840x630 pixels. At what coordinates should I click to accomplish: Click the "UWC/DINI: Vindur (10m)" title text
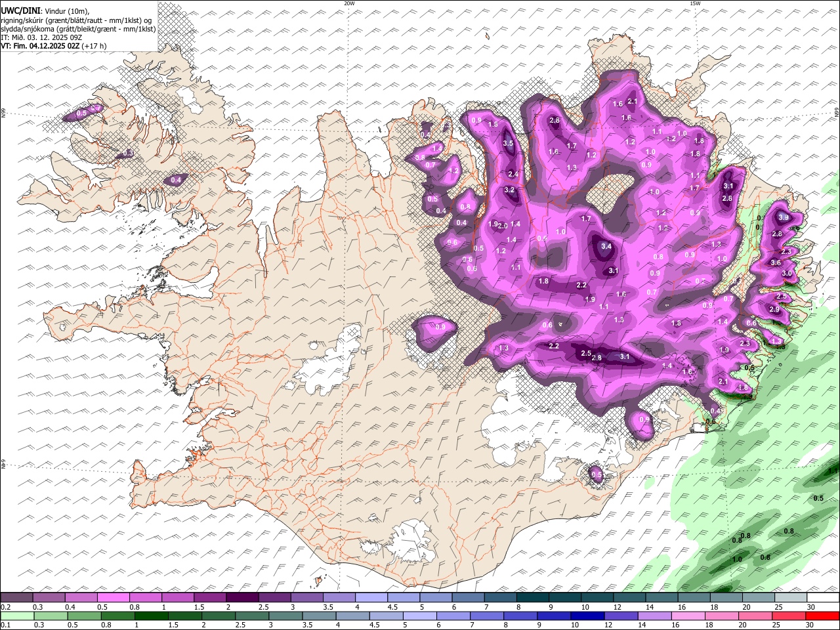[45, 10]
